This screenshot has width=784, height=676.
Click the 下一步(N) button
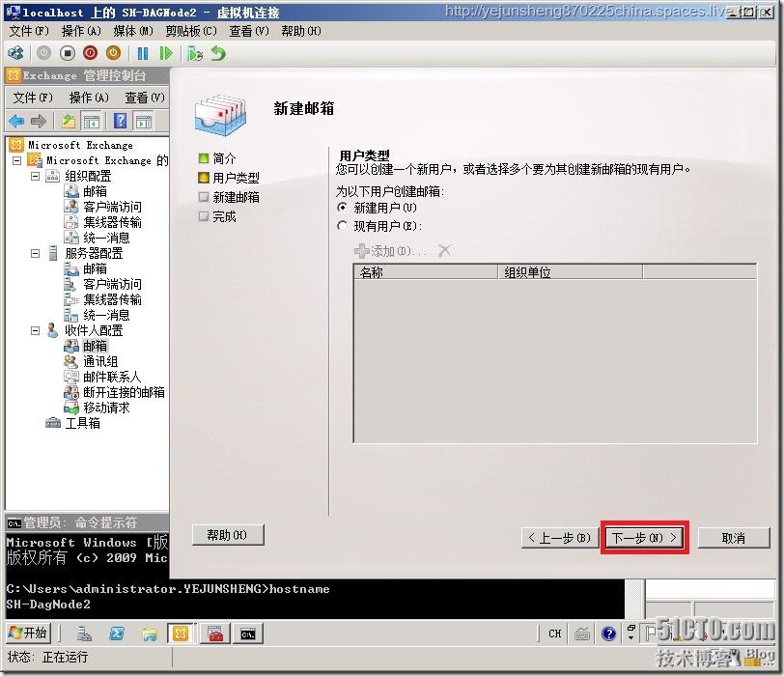(x=645, y=538)
